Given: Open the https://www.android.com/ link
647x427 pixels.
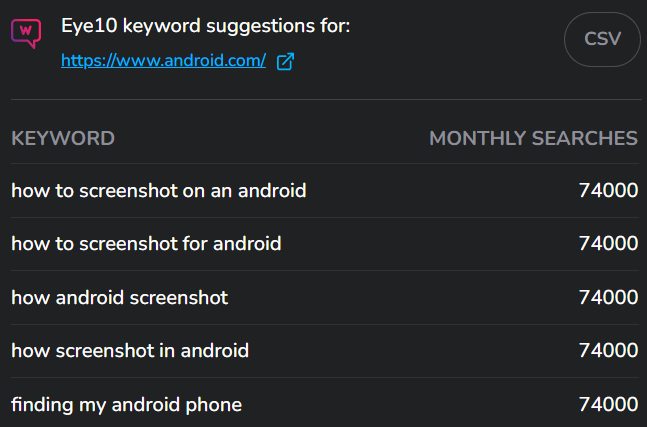Looking at the screenshot, I should click(x=163, y=61).
